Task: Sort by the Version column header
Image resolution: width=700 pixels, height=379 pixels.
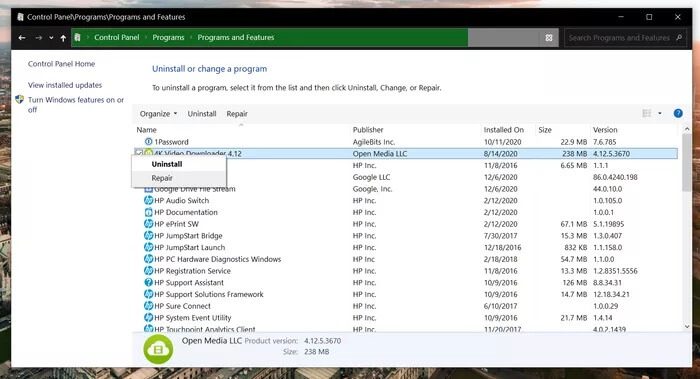Action: (605, 130)
